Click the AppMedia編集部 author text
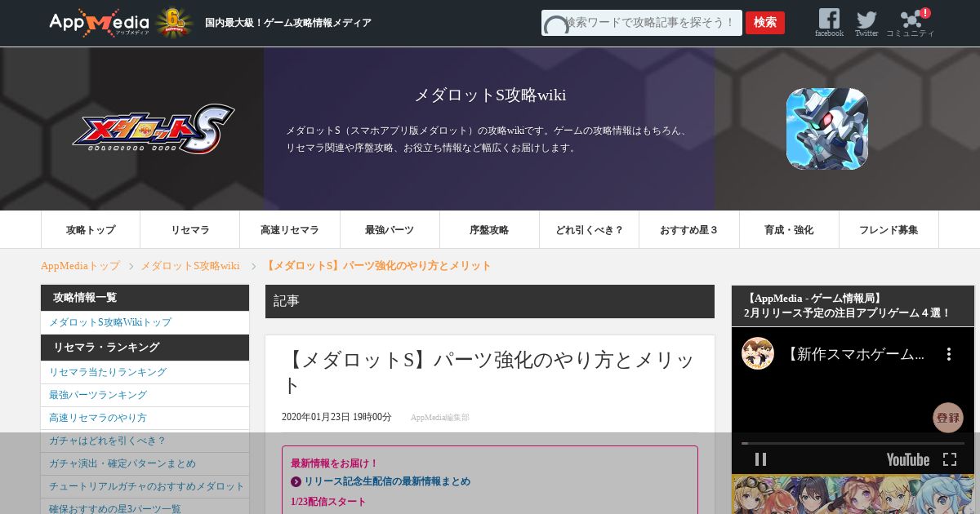980x514 pixels. pyautogui.click(x=440, y=417)
